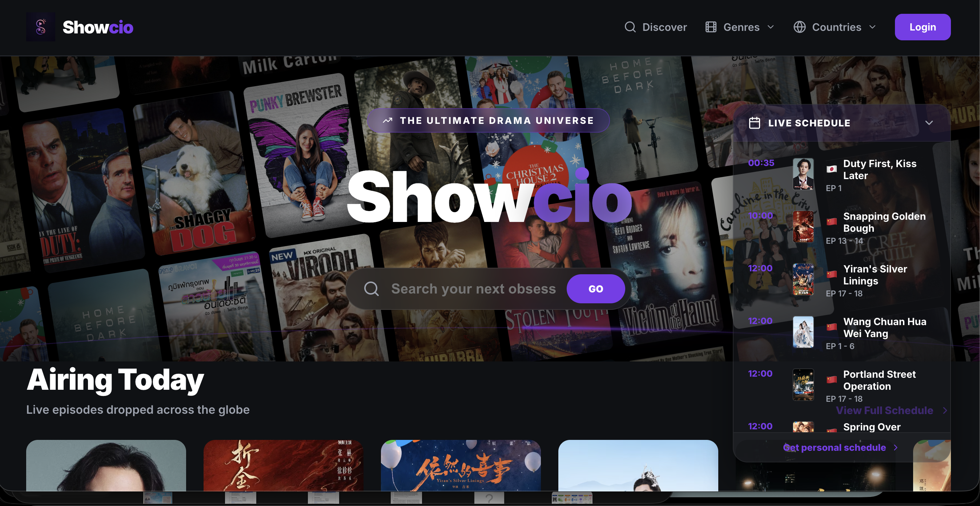Click the Japan flag icon
The image size is (980, 506).
click(x=832, y=169)
